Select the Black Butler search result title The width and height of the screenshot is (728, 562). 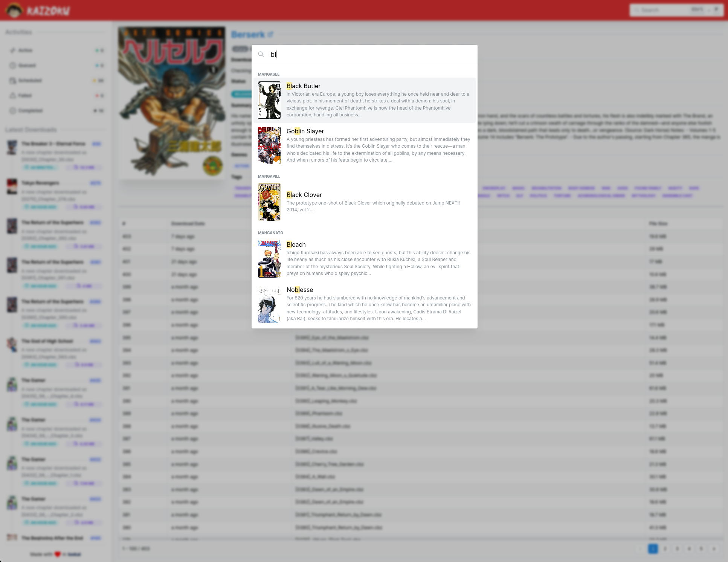point(304,86)
